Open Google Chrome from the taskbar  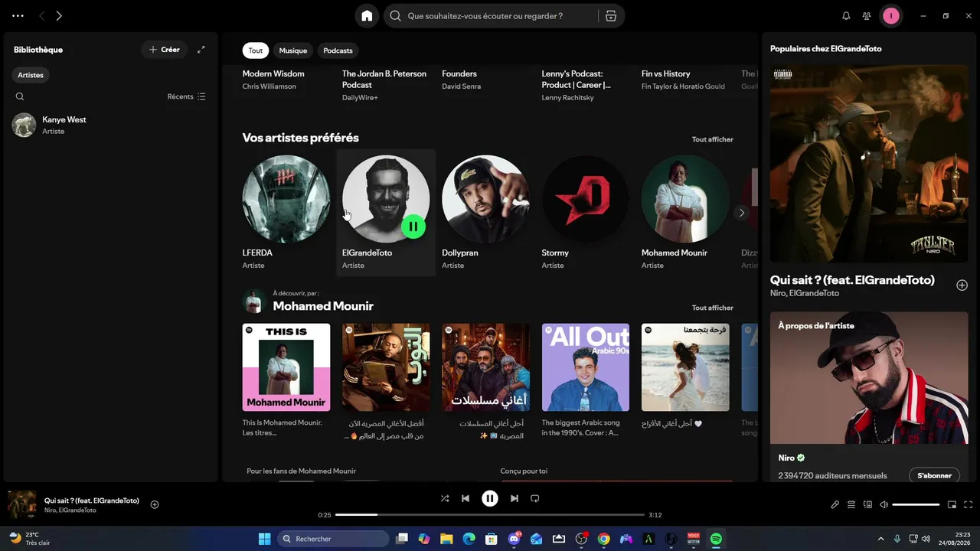[603, 539]
